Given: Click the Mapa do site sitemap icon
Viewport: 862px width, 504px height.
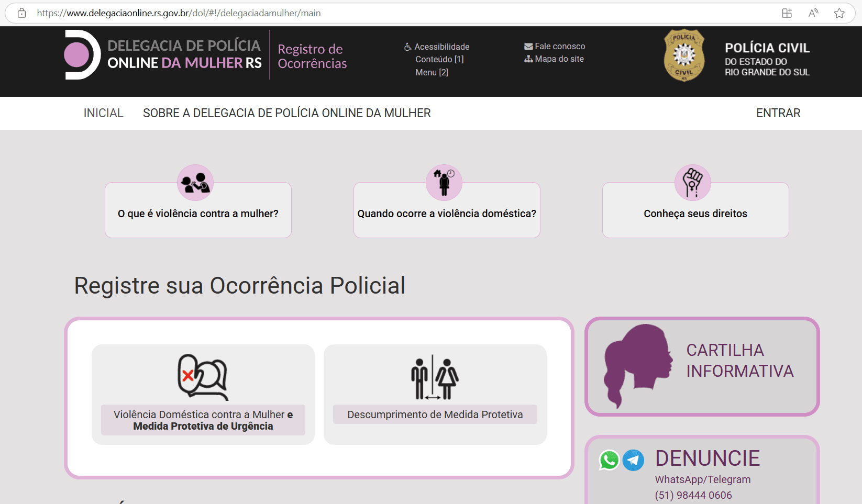Looking at the screenshot, I should [x=528, y=59].
